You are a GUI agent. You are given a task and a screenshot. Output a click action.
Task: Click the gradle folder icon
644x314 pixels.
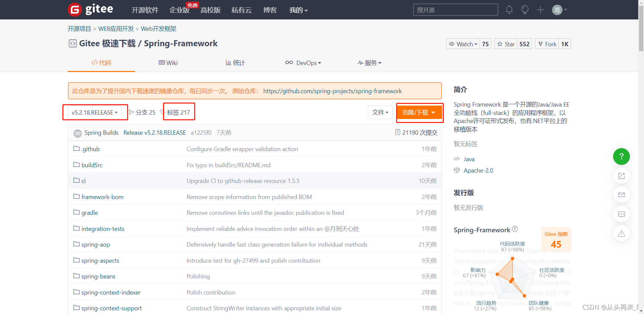[x=76, y=212]
